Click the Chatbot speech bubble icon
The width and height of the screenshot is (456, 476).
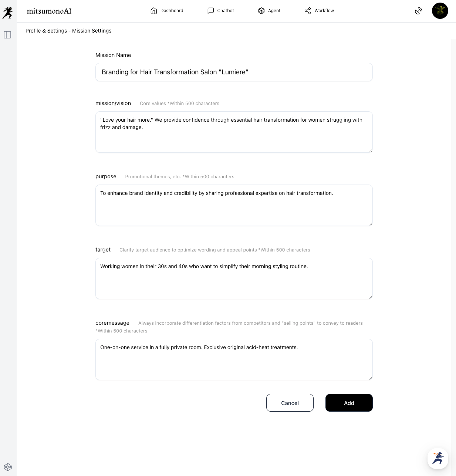(211, 11)
